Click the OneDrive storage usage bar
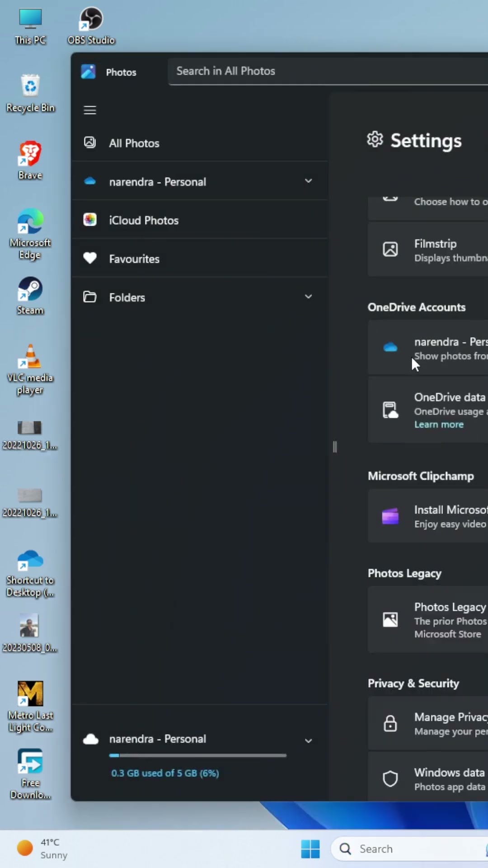Image resolution: width=488 pixels, height=868 pixels. [x=197, y=755]
